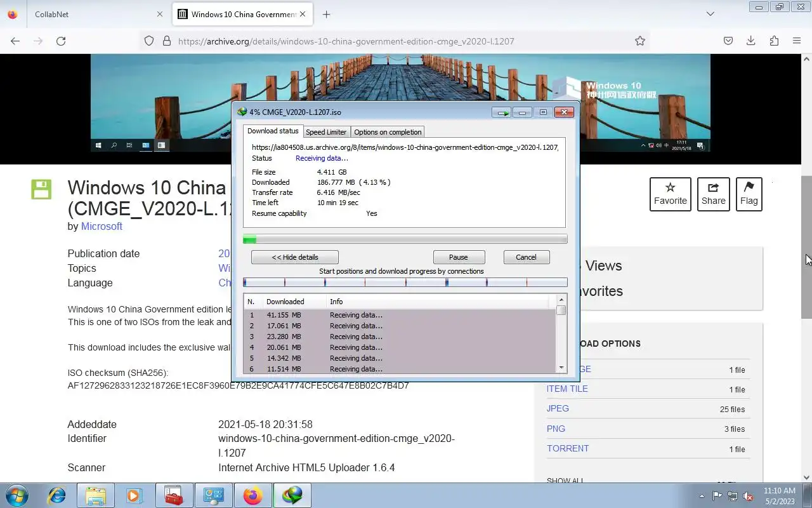Image resolution: width=812 pixels, height=508 pixels.
Task: Flag this archive item
Action: 749,194
